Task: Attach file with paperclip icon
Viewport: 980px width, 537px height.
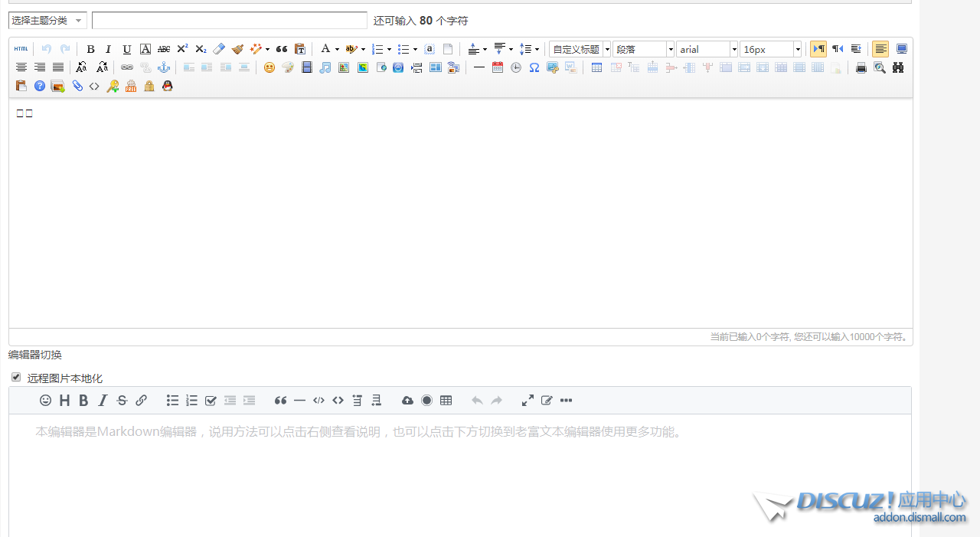Action: pyautogui.click(x=77, y=86)
